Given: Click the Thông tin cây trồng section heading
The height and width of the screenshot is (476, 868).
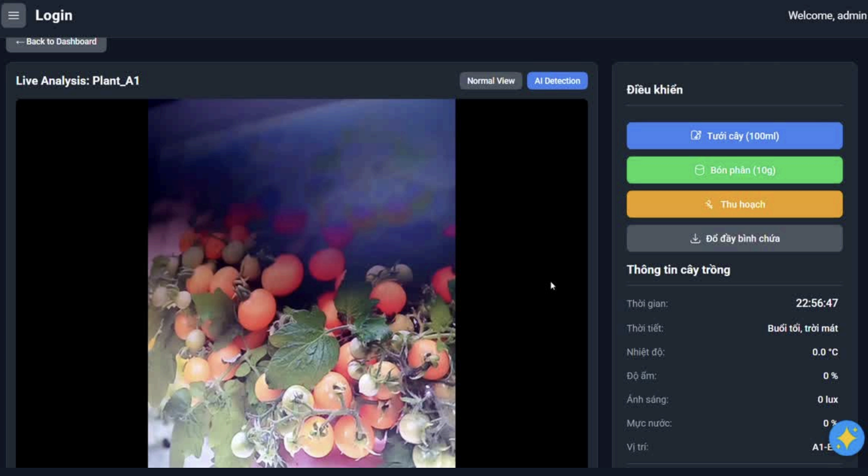Looking at the screenshot, I should (x=678, y=270).
